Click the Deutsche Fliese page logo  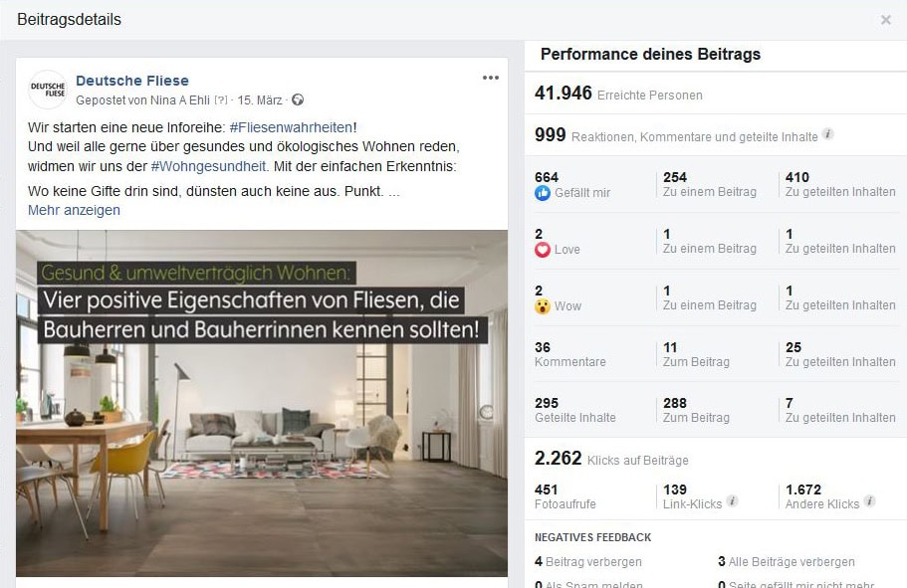click(48, 90)
